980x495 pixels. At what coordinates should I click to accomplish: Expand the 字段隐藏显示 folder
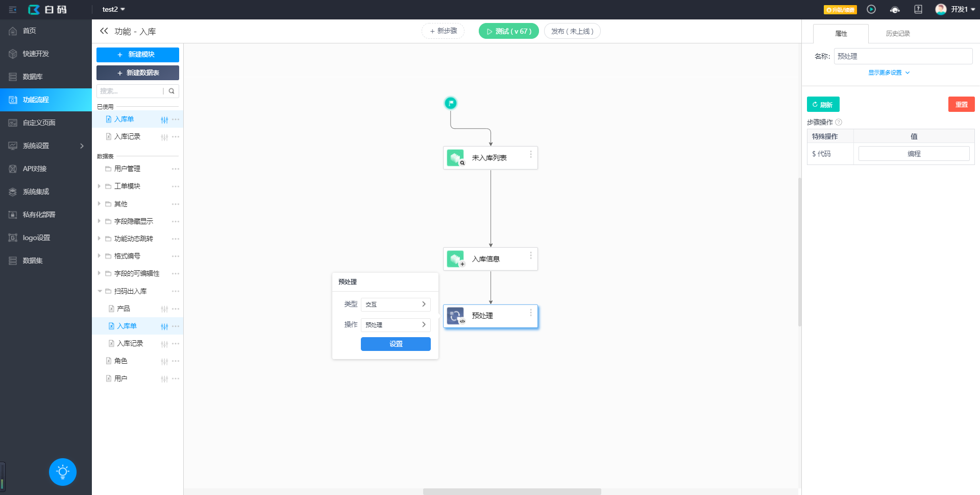tap(99, 221)
